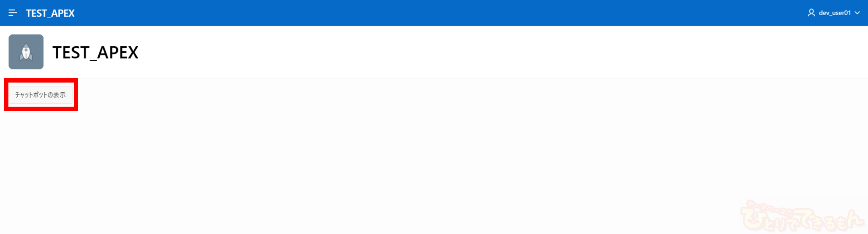Click the user silhouette icon

click(x=811, y=13)
